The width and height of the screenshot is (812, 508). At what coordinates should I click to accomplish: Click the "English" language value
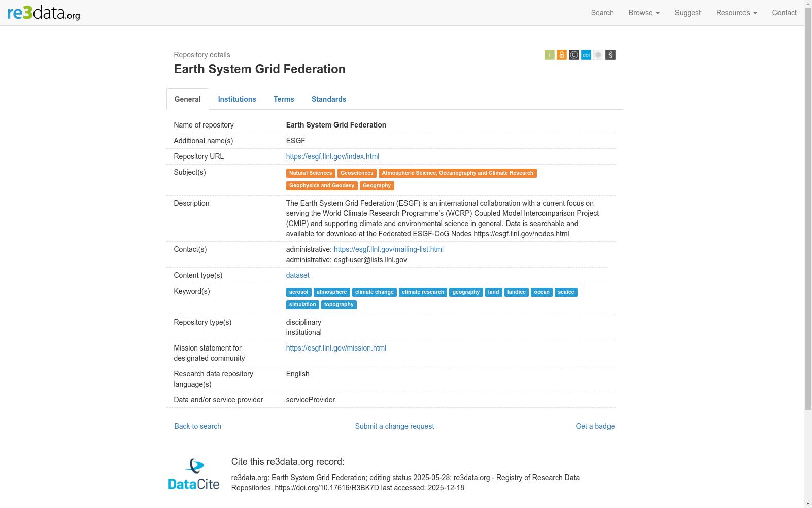[298, 374]
